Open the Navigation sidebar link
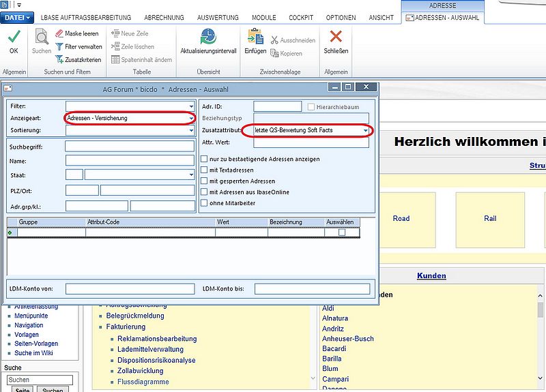The width and height of the screenshot is (546, 392). pyautogui.click(x=29, y=325)
